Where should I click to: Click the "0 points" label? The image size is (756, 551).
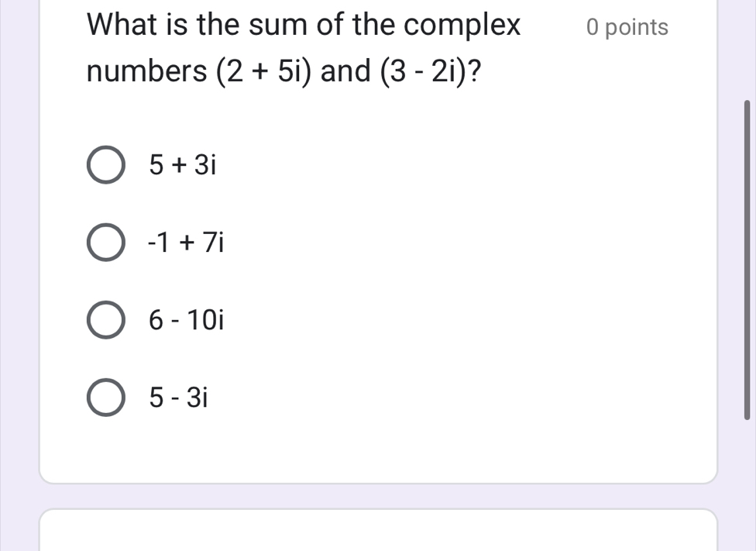coord(627,27)
